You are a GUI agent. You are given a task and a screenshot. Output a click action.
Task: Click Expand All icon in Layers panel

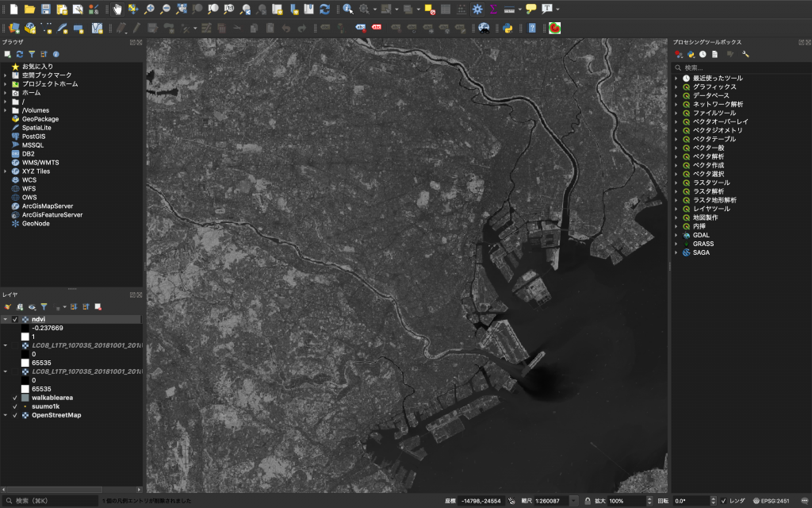pyautogui.click(x=74, y=307)
